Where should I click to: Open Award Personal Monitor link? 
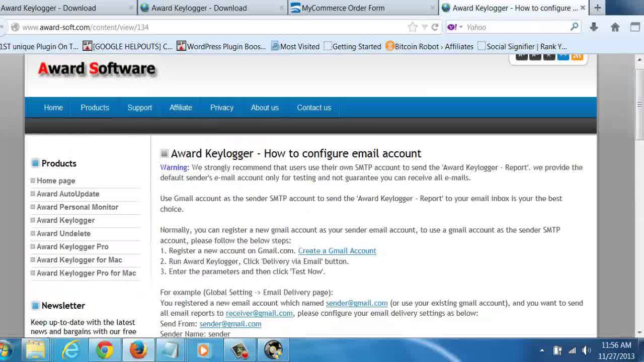77,207
